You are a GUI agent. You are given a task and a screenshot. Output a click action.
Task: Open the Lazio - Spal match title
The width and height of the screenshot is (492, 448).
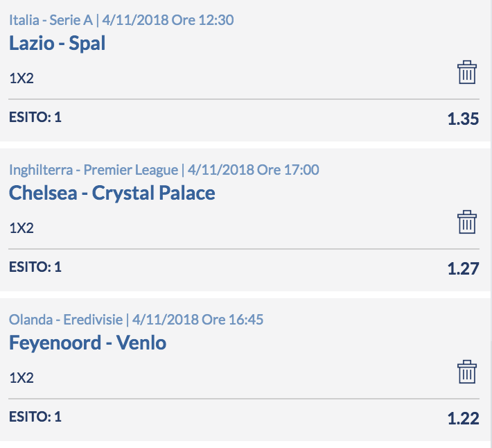pyautogui.click(x=57, y=43)
